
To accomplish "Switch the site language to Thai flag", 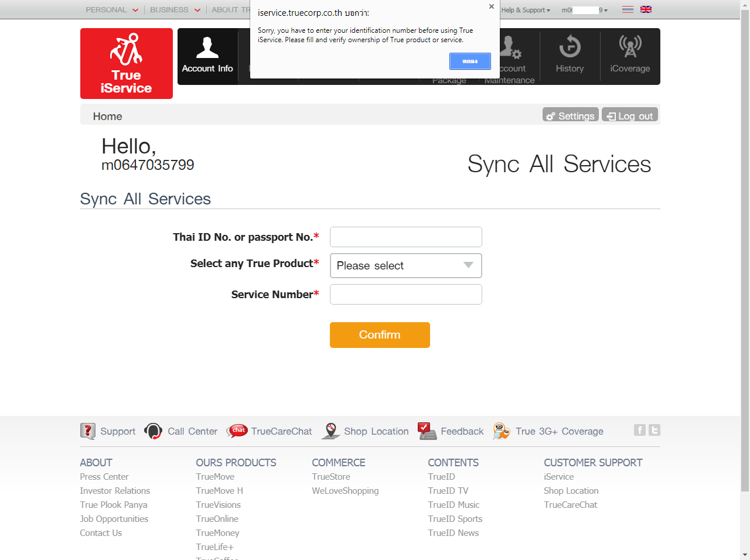I will 628,9.
